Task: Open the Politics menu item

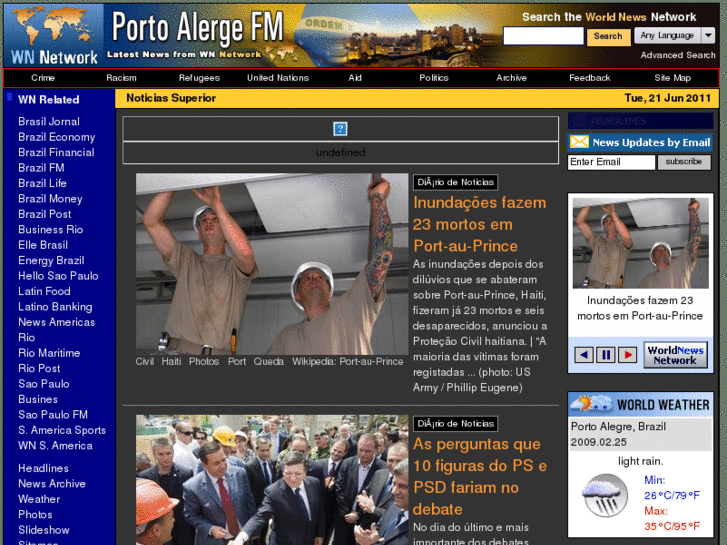Action: pos(434,77)
